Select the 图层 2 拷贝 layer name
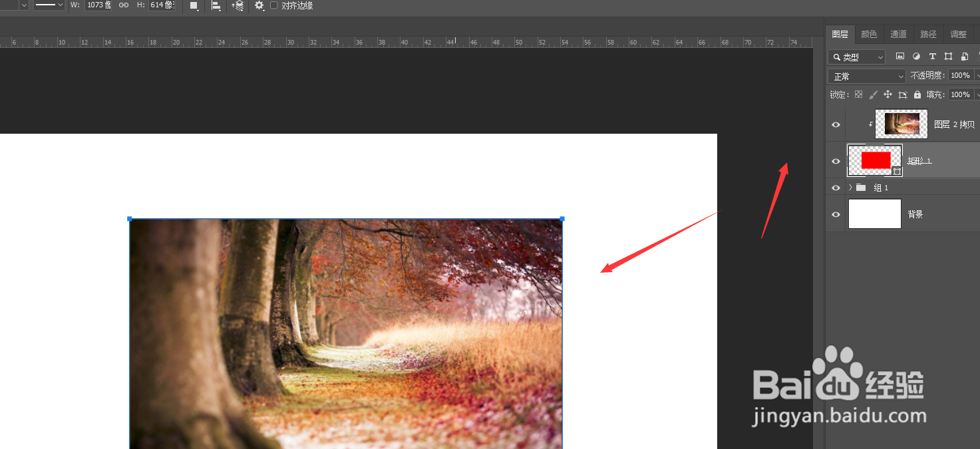Image resolution: width=980 pixels, height=449 pixels. click(x=954, y=124)
